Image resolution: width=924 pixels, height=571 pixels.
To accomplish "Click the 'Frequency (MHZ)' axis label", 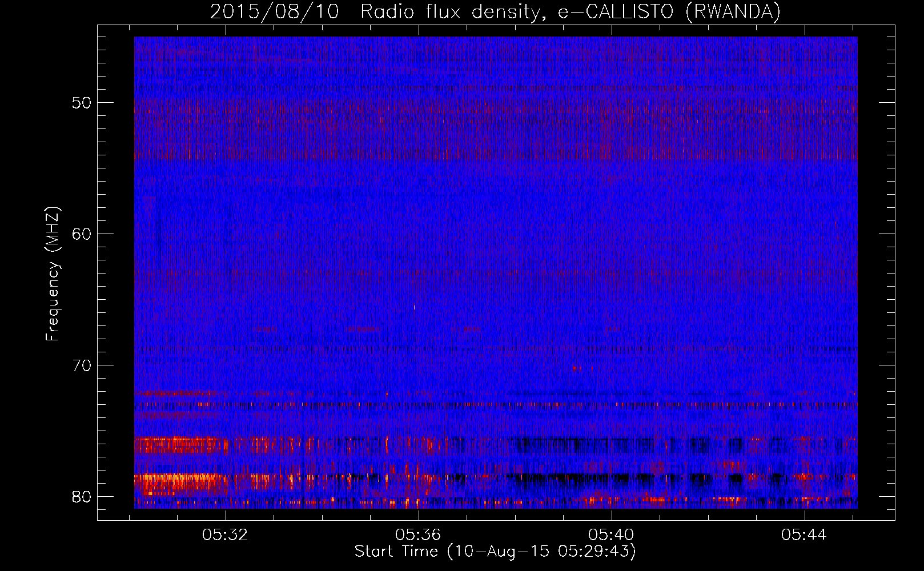I will pos(53,274).
